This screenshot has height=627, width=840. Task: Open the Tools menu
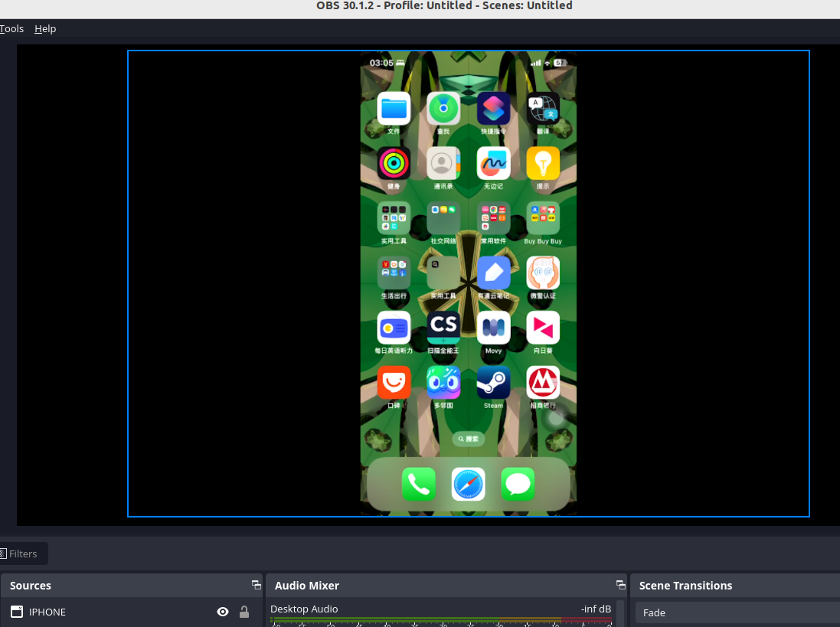click(x=11, y=28)
